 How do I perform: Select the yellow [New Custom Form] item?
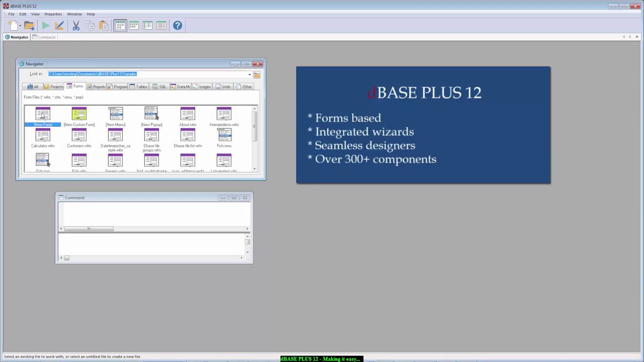point(79,117)
